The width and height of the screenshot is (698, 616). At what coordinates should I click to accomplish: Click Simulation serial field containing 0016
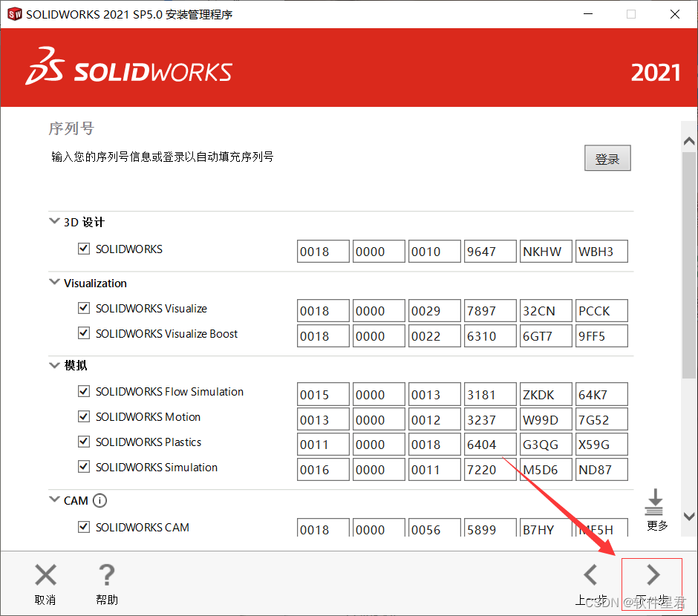click(323, 470)
